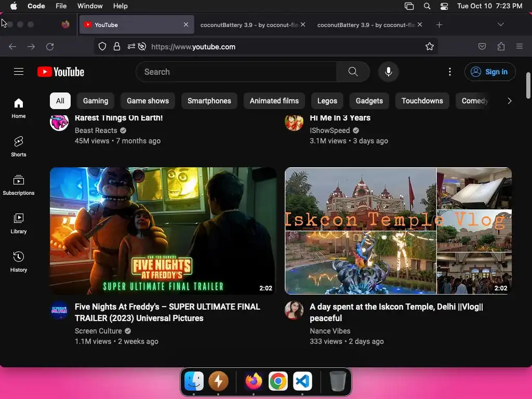Filter by Gadgets chip

(369, 101)
